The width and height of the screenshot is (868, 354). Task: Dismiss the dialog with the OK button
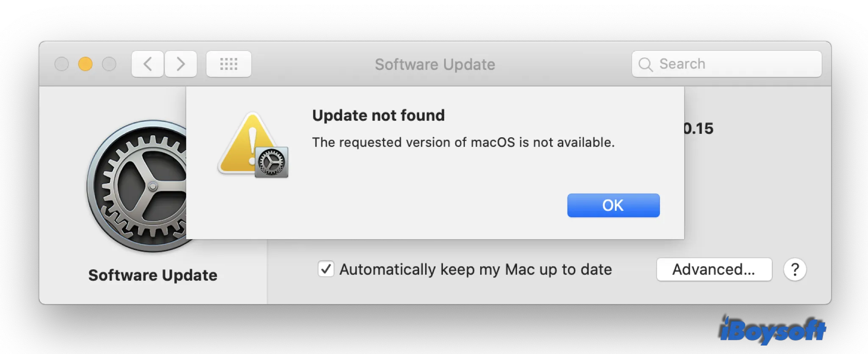pyautogui.click(x=613, y=205)
